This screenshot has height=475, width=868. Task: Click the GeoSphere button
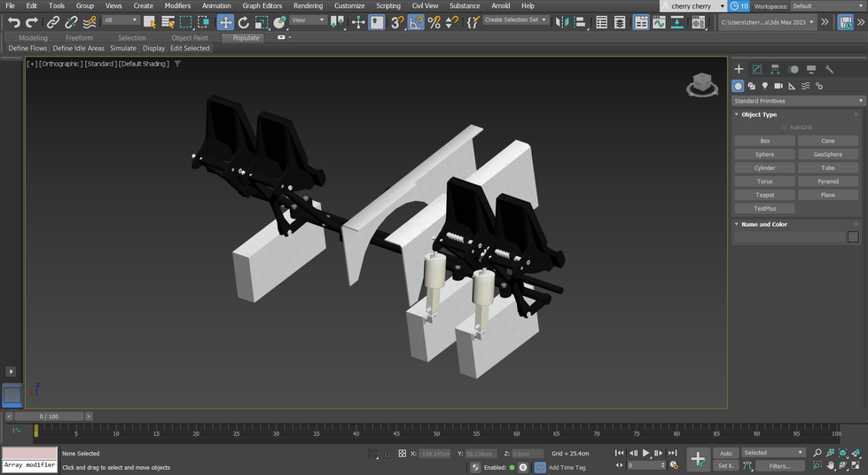pos(827,154)
